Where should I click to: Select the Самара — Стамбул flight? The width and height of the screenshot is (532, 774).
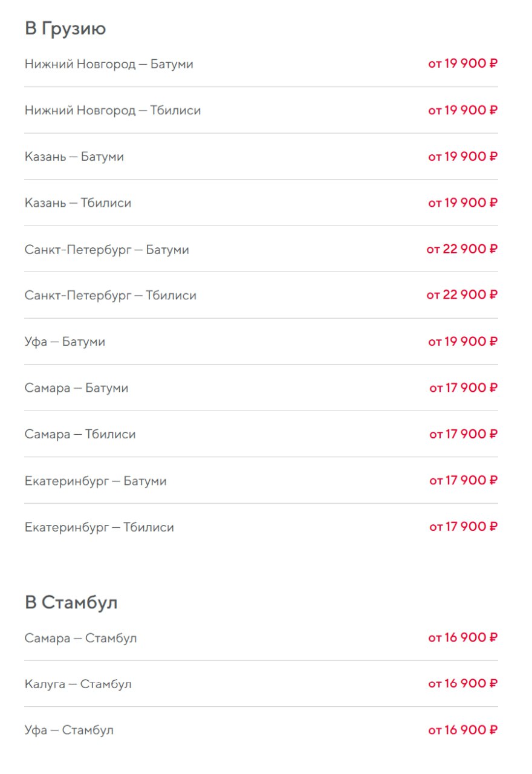(x=80, y=639)
